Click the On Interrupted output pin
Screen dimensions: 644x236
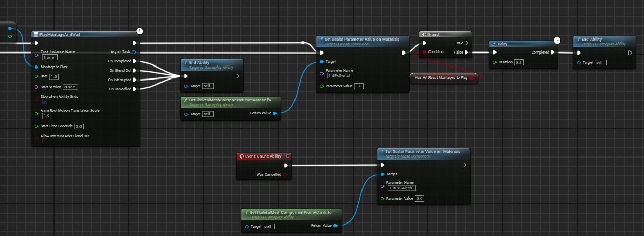pyautogui.click(x=135, y=80)
